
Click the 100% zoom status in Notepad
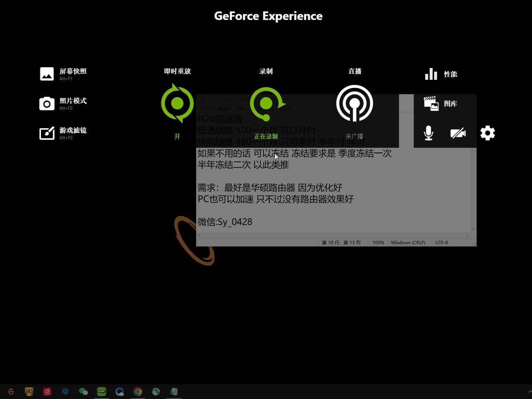coord(378,243)
